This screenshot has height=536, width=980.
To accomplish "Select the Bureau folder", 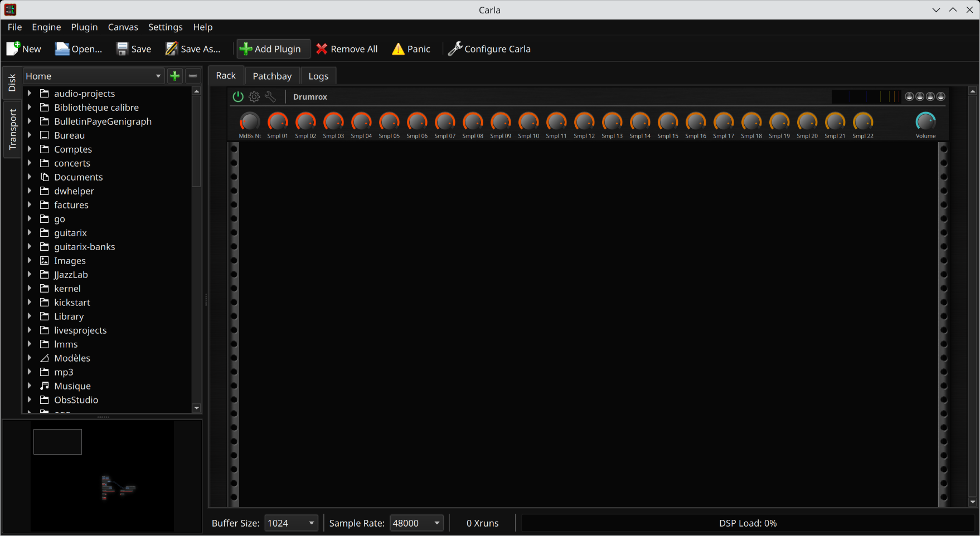I will (x=69, y=135).
